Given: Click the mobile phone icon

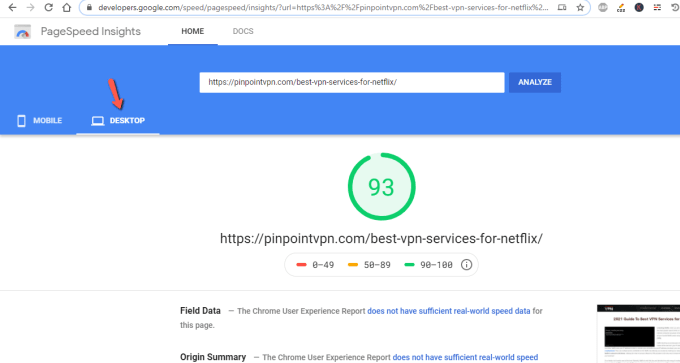Looking at the screenshot, I should [x=21, y=121].
